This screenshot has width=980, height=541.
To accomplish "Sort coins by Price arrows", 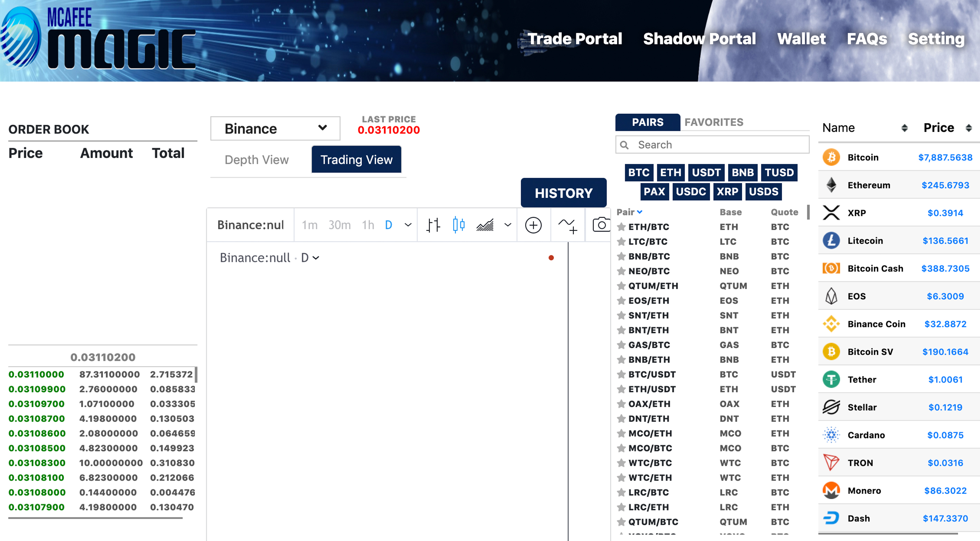I will 969,128.
